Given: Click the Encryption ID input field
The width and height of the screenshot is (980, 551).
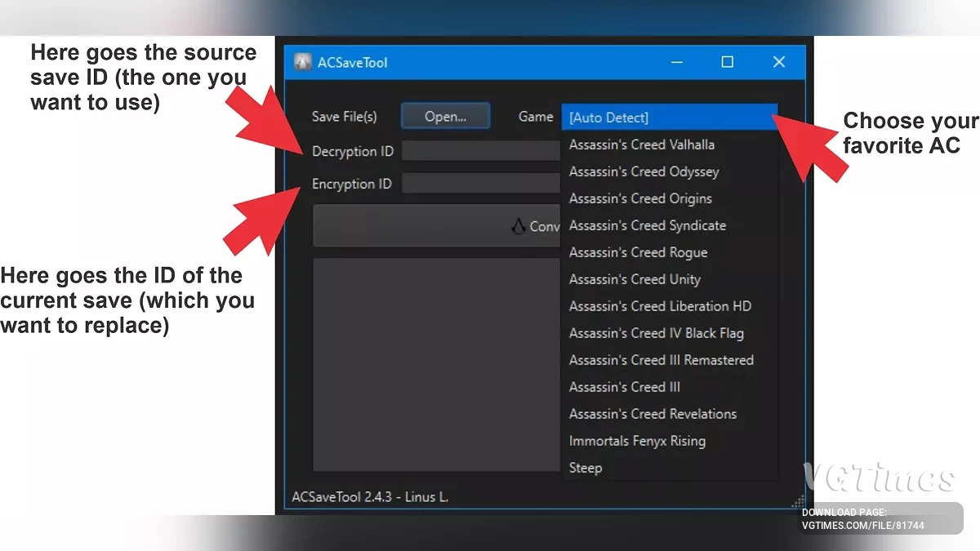Looking at the screenshot, I should click(x=480, y=184).
